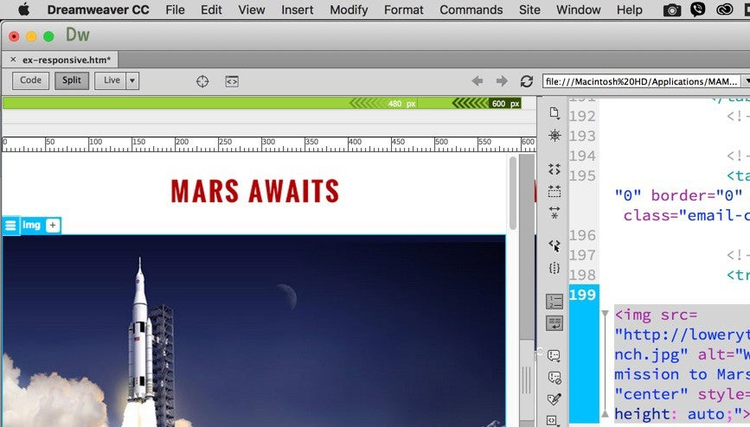Image resolution: width=750 pixels, height=427 pixels.
Task: Click the Open Documents icon in code toolbar
Action: click(555, 114)
